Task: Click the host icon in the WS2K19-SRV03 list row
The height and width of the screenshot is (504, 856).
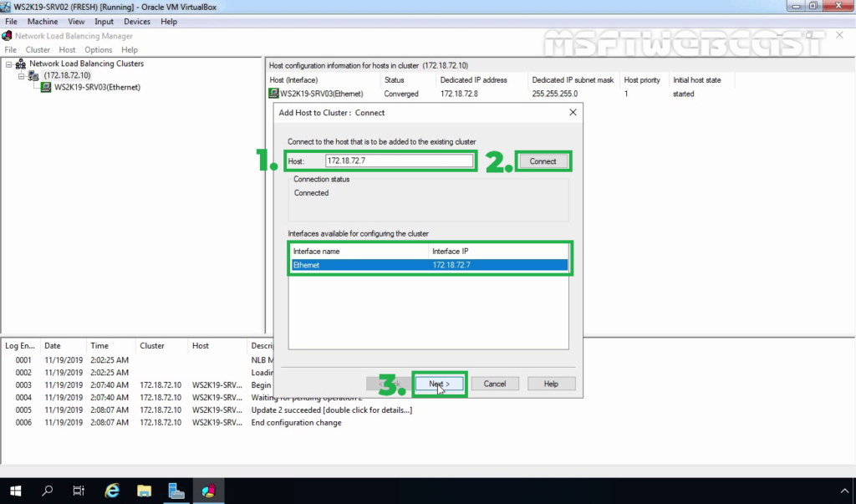Action: pos(273,94)
